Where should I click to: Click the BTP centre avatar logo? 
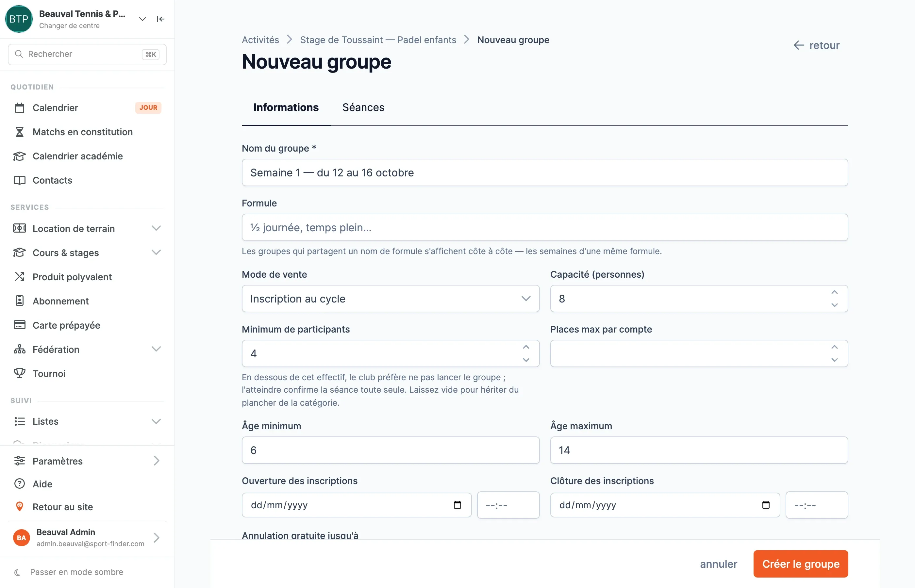tap(19, 19)
